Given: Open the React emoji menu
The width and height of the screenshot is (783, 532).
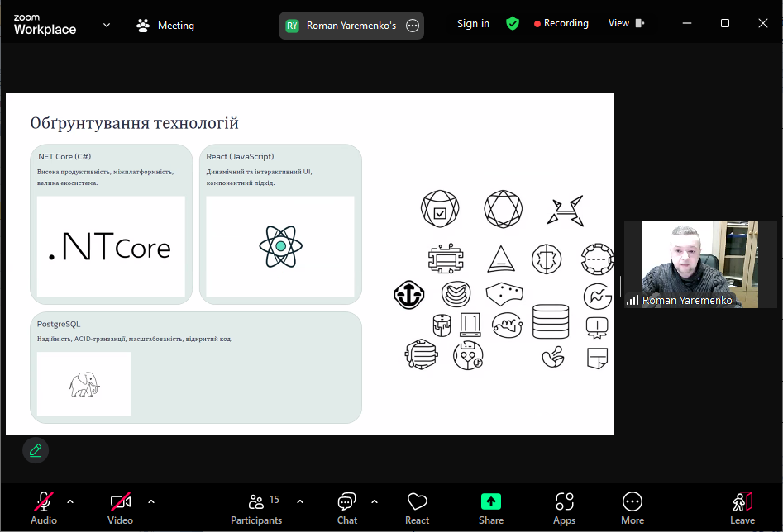Looking at the screenshot, I should [417, 507].
